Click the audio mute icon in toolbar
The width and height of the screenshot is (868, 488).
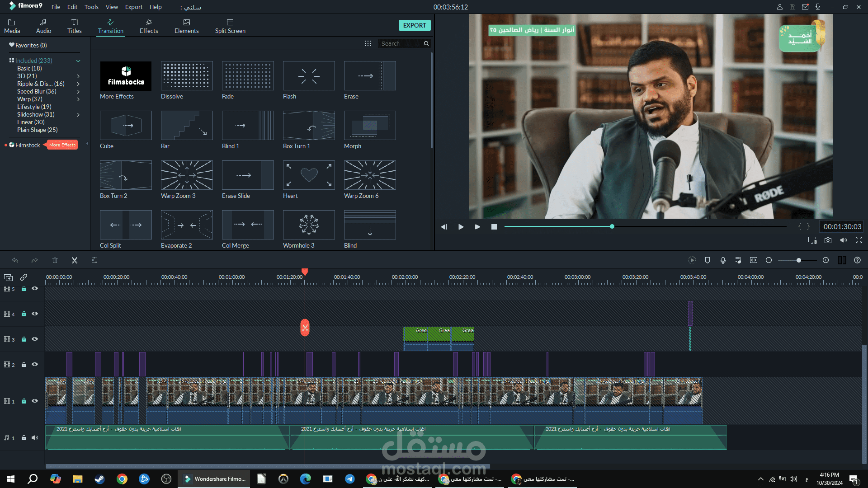pyautogui.click(x=843, y=241)
